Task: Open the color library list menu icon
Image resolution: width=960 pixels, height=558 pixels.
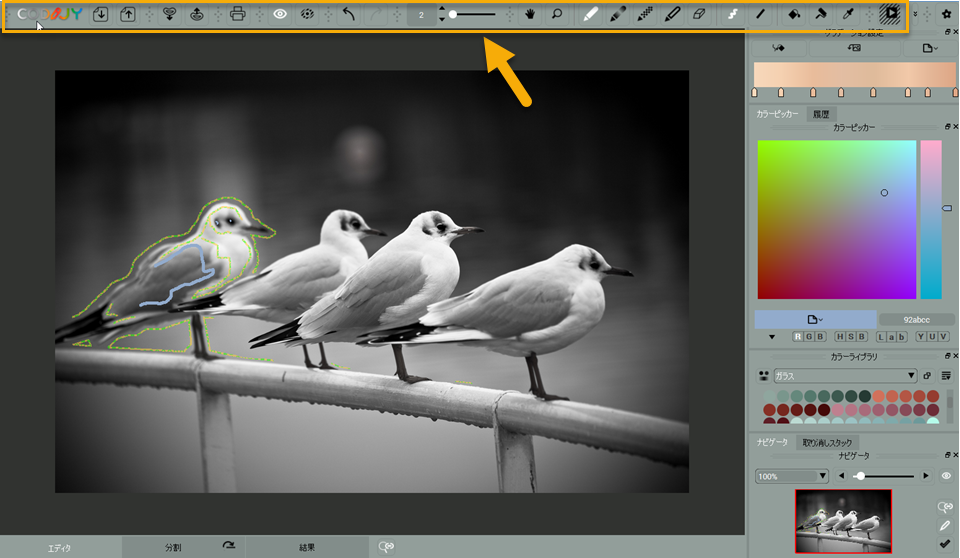Action: [946, 376]
